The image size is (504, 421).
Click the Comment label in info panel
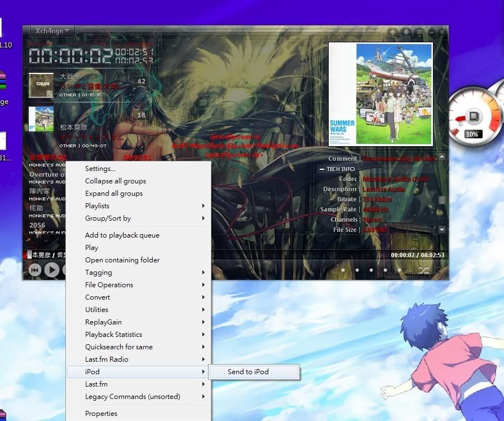[343, 159]
